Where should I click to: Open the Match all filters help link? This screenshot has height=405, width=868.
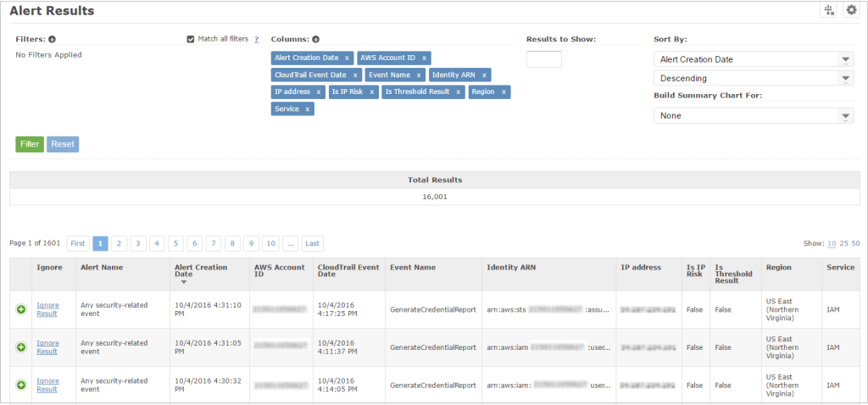click(256, 39)
